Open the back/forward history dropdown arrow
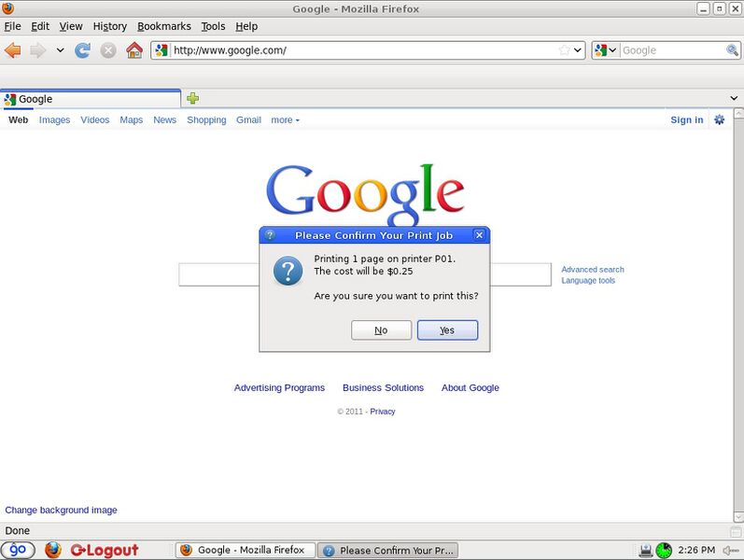Screen dimensions: 744x560 click(x=60, y=49)
